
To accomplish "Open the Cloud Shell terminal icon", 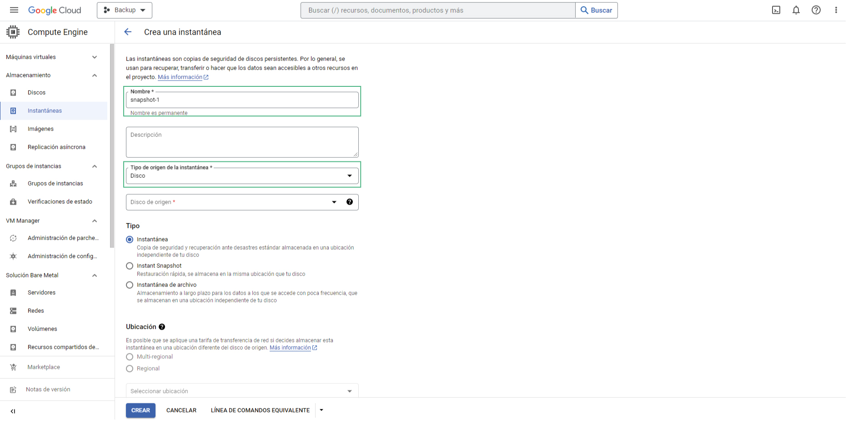I will (776, 10).
